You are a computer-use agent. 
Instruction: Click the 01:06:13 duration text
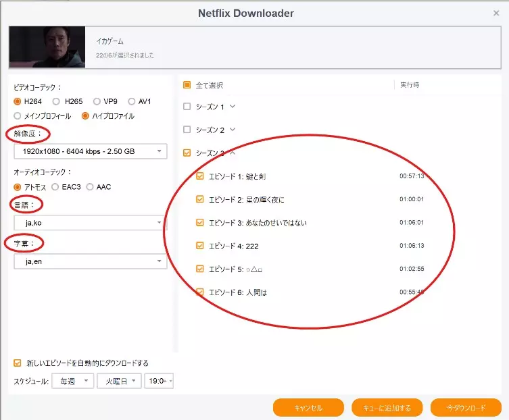point(412,246)
